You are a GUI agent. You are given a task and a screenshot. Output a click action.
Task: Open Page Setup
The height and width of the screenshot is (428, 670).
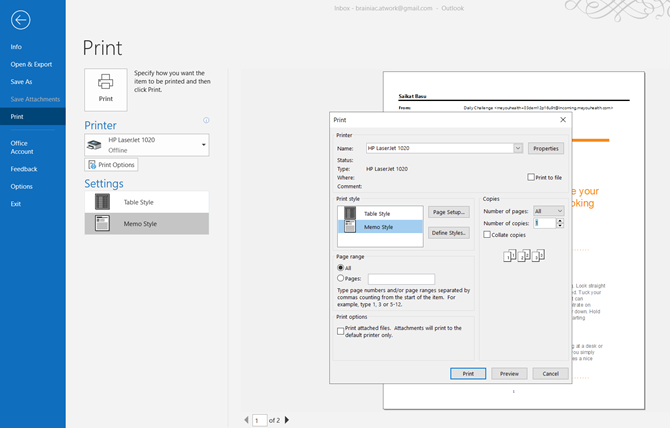[449, 212]
